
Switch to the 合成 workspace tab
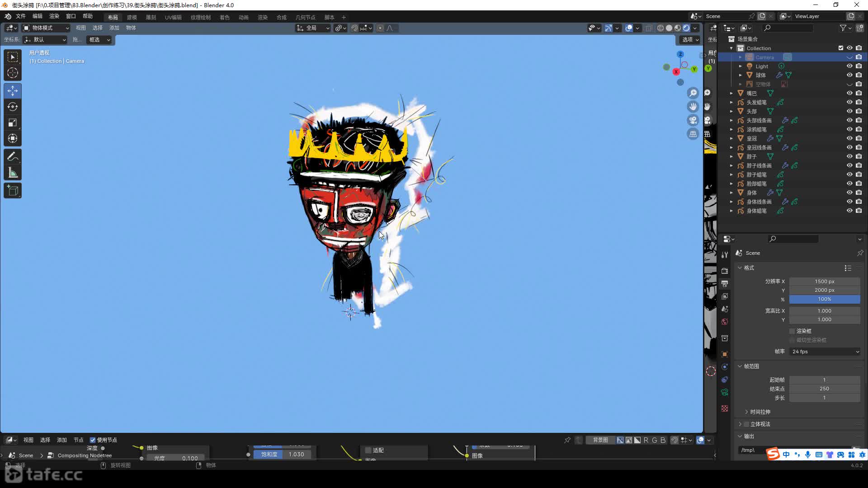tap(282, 17)
